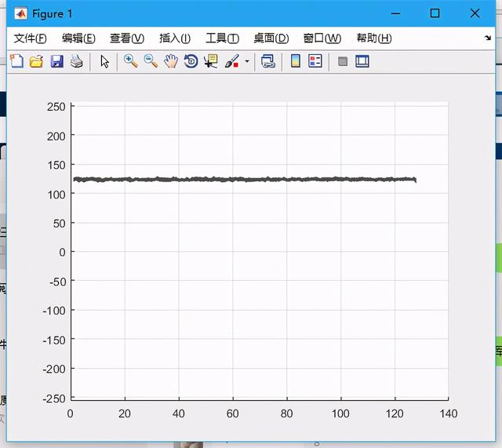
Task: Activate the Zoom In magnifier tool
Action: [130, 61]
